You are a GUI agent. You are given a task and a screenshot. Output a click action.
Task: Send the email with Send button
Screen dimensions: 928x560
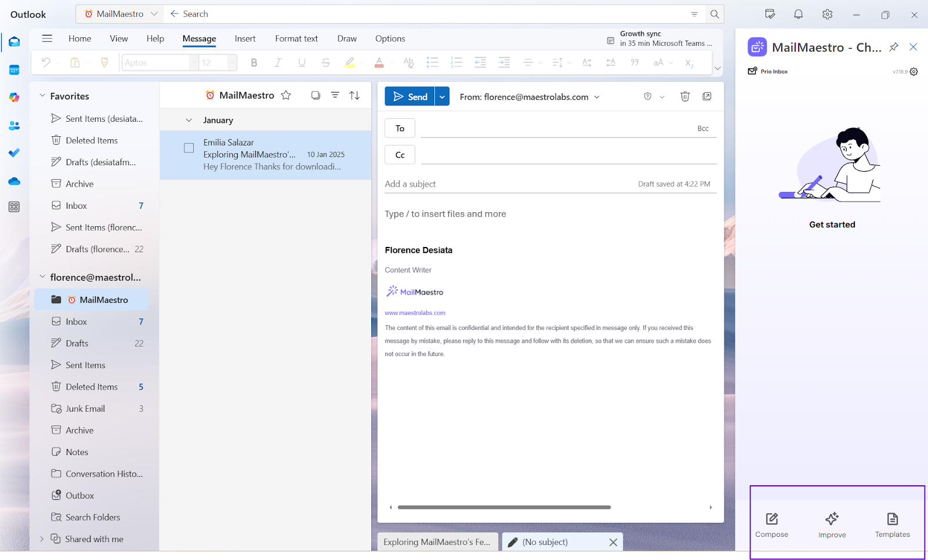[409, 97]
